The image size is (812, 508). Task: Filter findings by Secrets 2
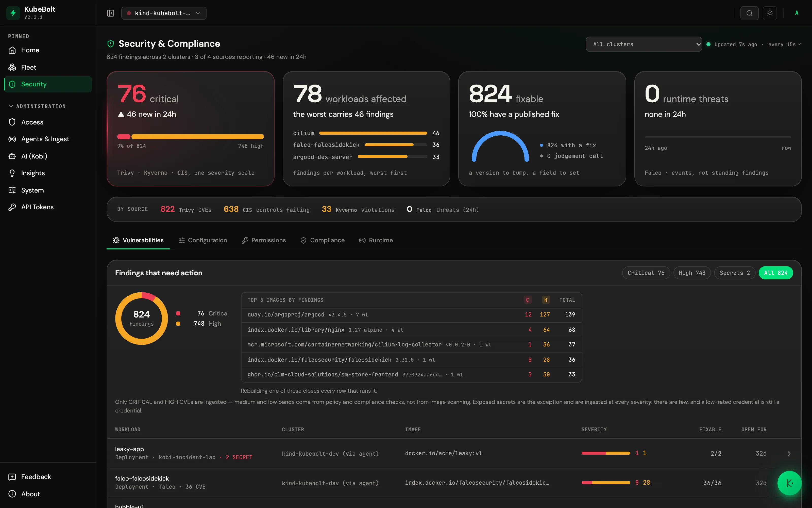[x=735, y=273]
